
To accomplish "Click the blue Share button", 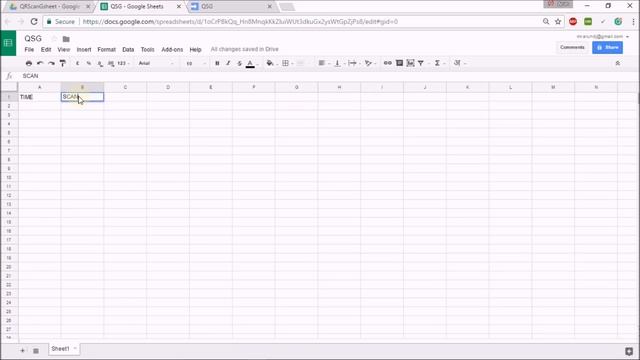I will tap(607, 47).
